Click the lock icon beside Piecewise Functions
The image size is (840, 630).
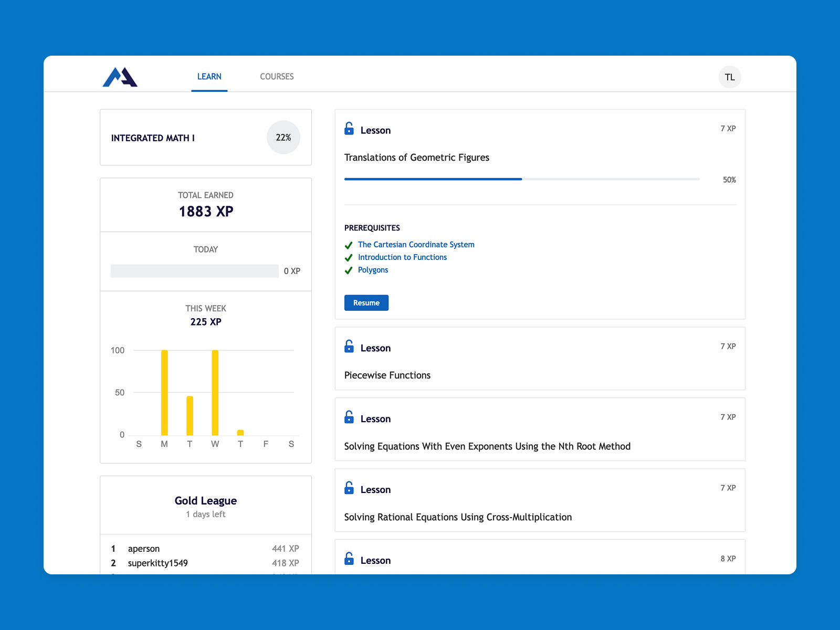point(349,346)
